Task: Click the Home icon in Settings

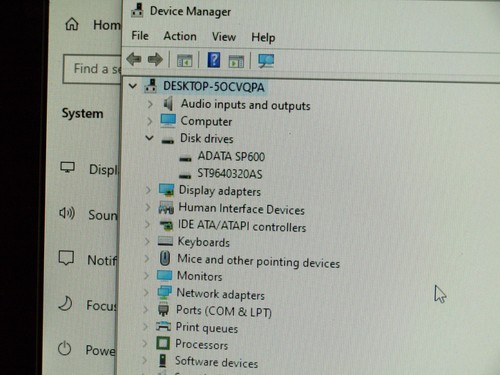Action: 72,24
